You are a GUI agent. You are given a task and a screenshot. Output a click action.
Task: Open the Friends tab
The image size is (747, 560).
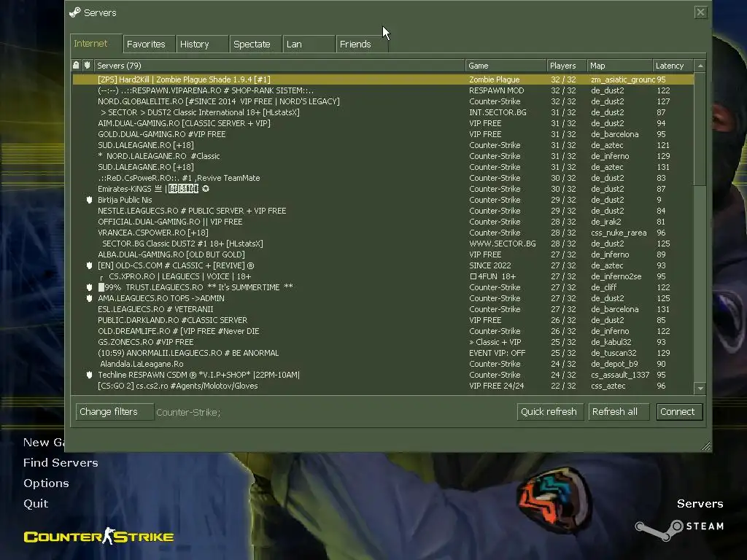tap(362, 44)
